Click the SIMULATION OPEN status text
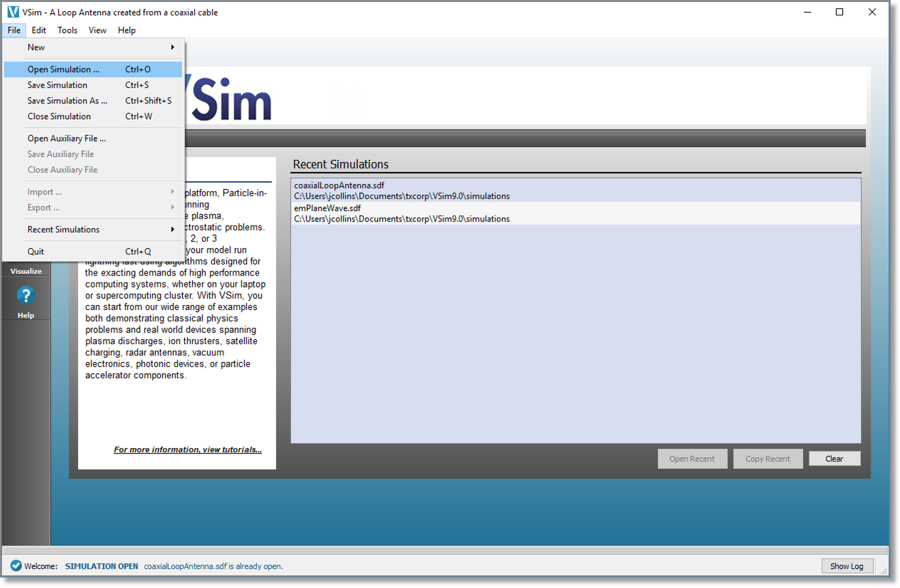This screenshot has height=588, width=900. click(102, 566)
